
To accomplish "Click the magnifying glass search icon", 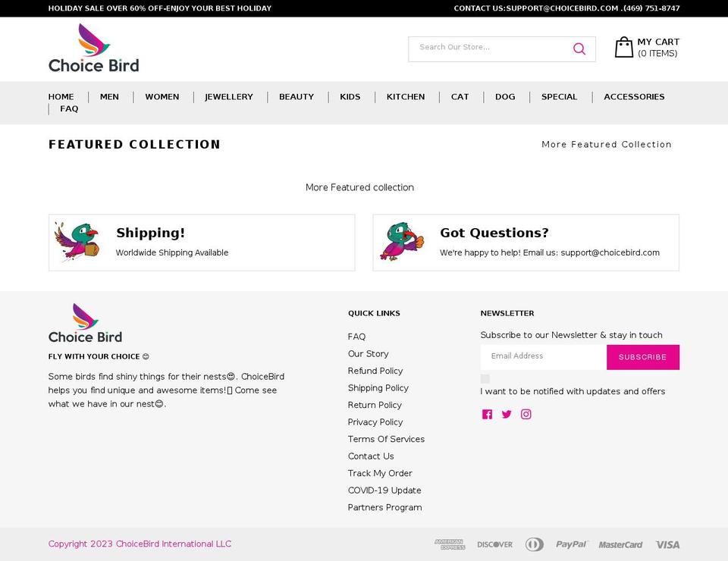I will (579, 49).
